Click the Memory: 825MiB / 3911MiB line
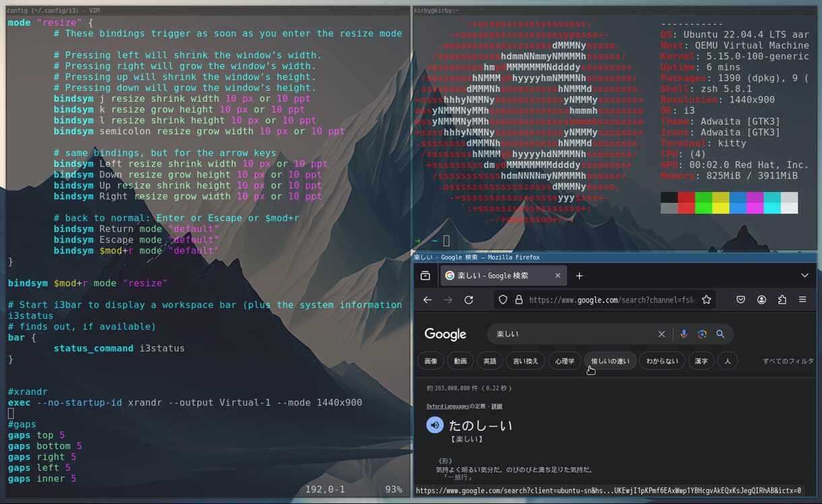Screen dimensions: 822x504 pyautogui.click(x=729, y=175)
